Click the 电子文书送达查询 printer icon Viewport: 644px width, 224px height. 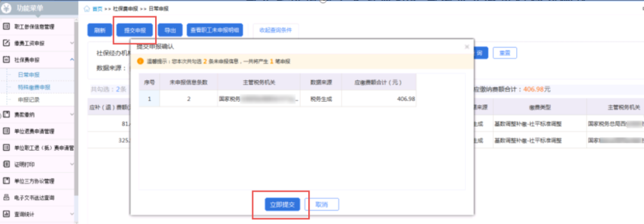coord(6,197)
